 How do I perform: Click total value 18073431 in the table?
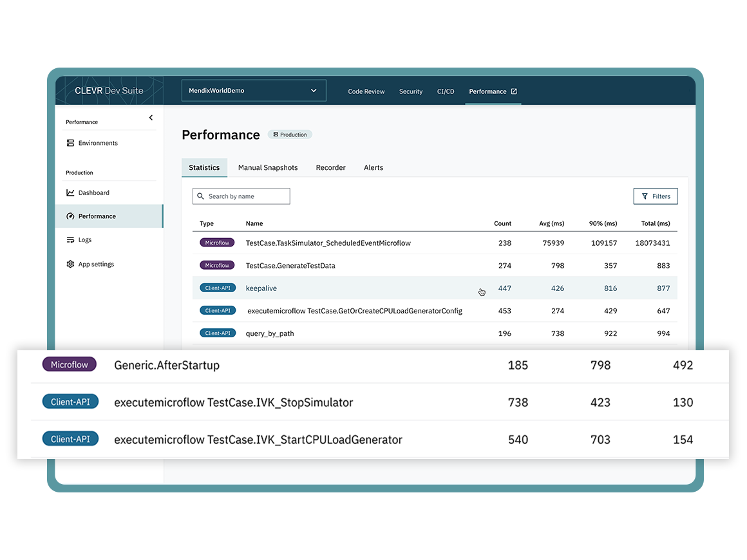click(653, 243)
